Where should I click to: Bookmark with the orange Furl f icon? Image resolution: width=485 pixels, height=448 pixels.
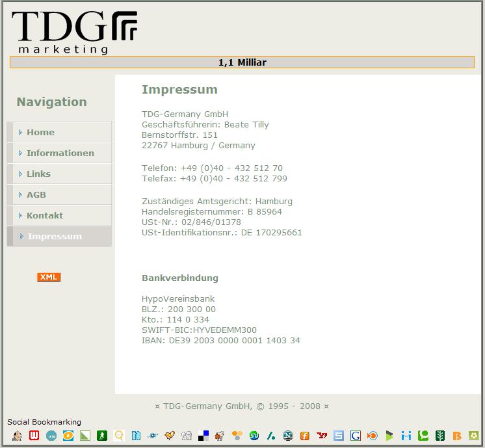[x=305, y=436]
